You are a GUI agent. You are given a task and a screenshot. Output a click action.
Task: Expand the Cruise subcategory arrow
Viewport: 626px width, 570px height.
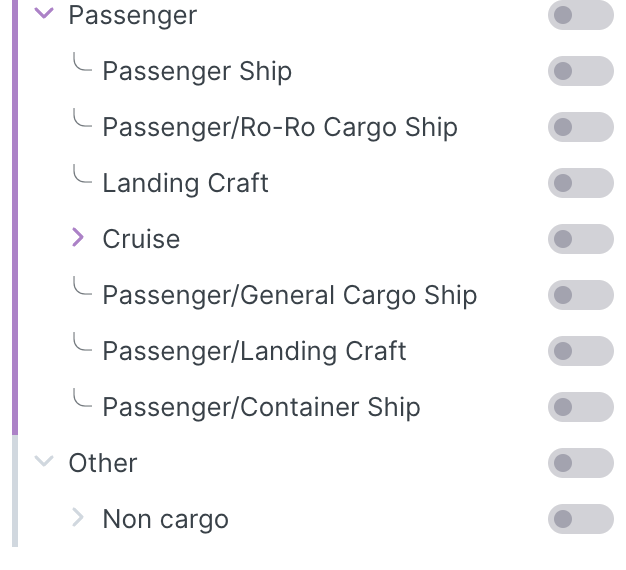(79, 238)
